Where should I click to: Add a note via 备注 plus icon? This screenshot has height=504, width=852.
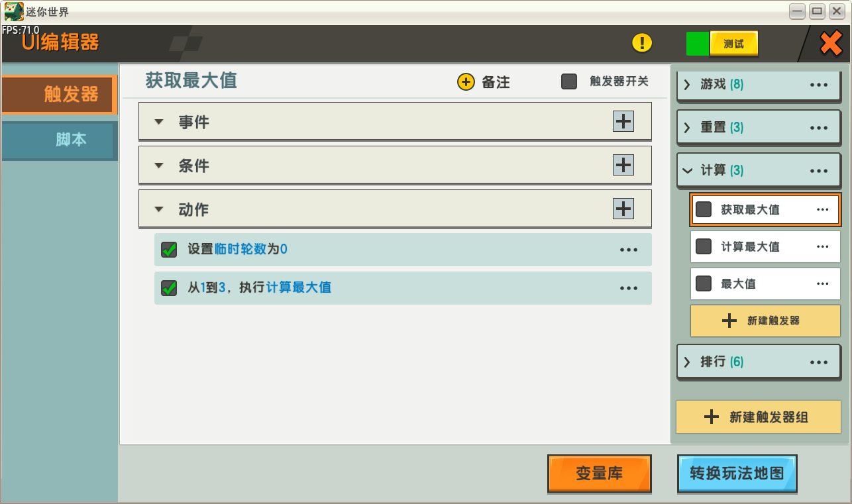466,82
